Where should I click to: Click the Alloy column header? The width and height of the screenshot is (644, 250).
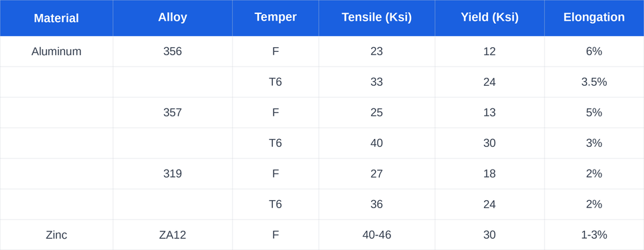pos(173,18)
